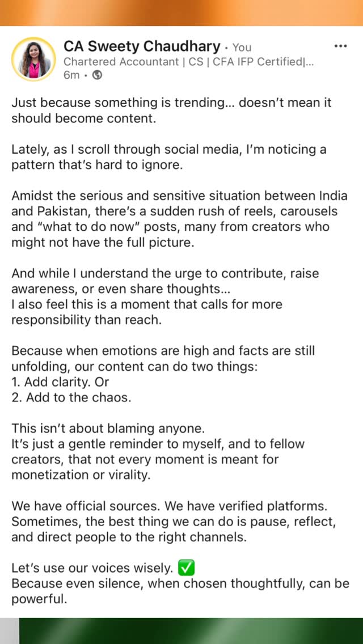Image resolution: width=363 pixels, height=644 pixels.
Task: Open CA Sweety Chaudhary's profile photo
Action: pos(33,60)
